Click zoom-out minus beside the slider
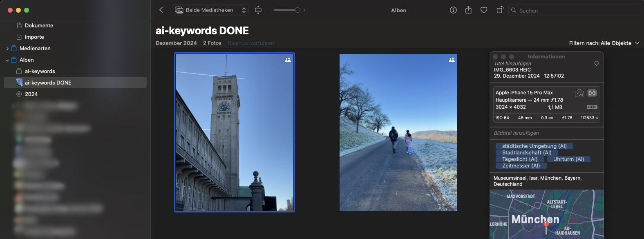Image resolution: width=644 pixels, height=239 pixels. tap(269, 10)
